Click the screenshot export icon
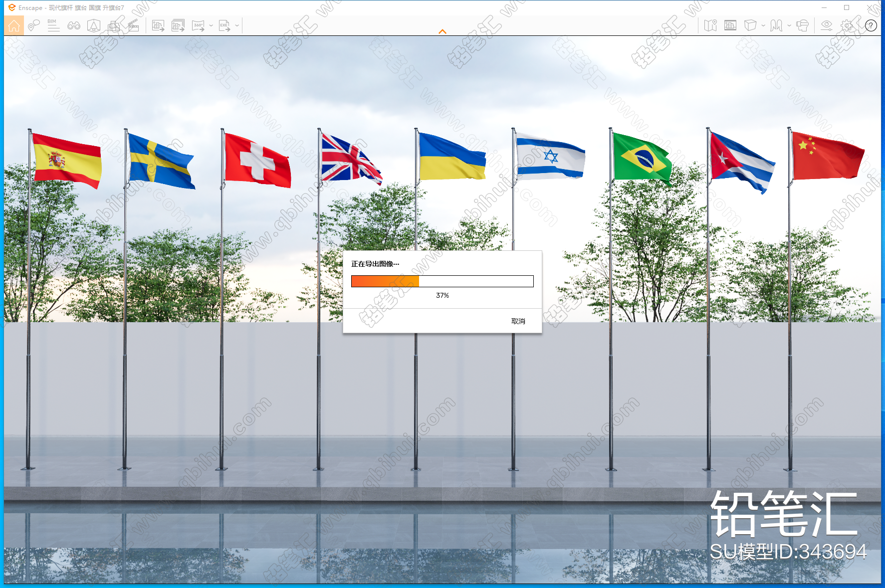The width and height of the screenshot is (885, 588). pos(158,25)
